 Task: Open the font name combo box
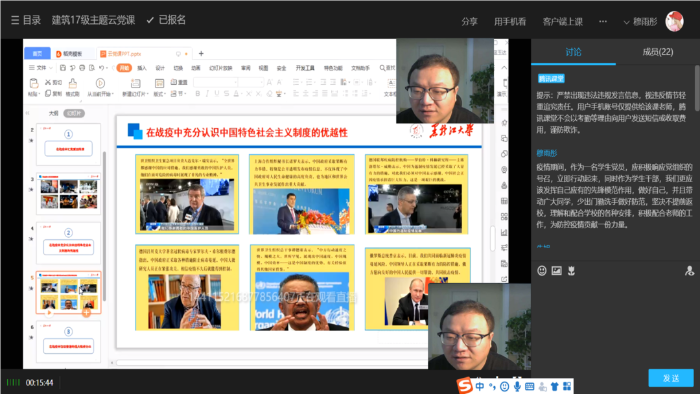215,82
